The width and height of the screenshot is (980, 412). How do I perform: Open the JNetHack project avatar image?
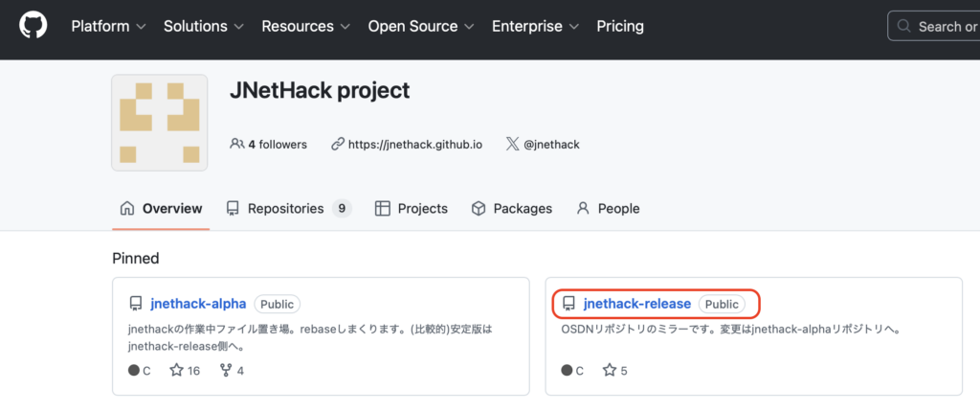coord(161,122)
